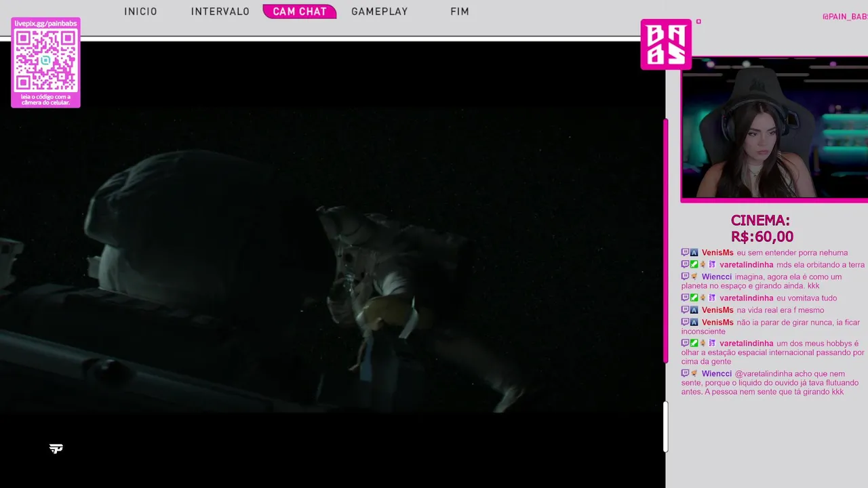Click Wiencci name in '@varetalindinha acho que' message
868x488 pixels.
pyautogui.click(x=717, y=374)
